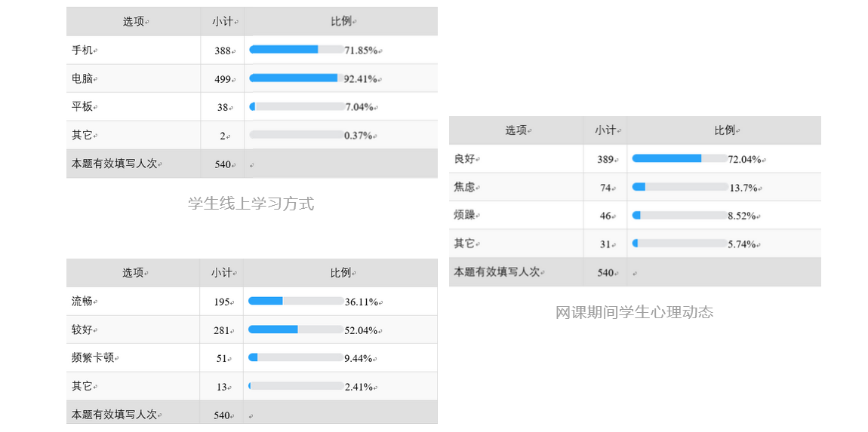Select the 焦虑 option label
868x432 pixels.
(465, 187)
